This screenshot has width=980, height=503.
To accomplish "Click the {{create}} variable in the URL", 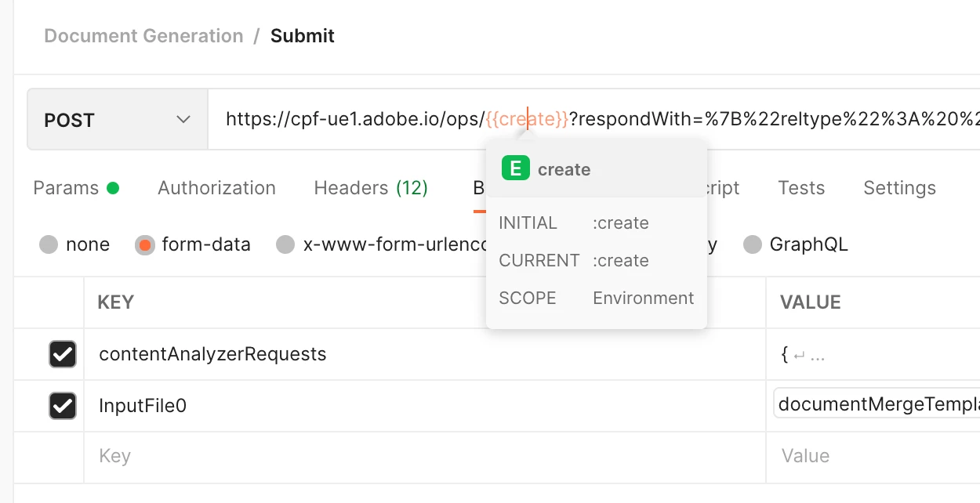I will pos(527,120).
